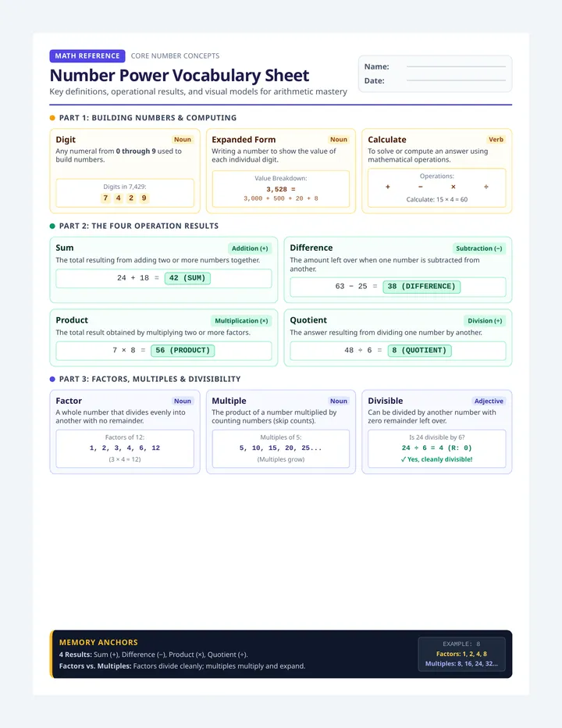Click 'Factors: 1, 2, 4, 8' in footer
This screenshot has width=562, height=728.
(x=461, y=654)
